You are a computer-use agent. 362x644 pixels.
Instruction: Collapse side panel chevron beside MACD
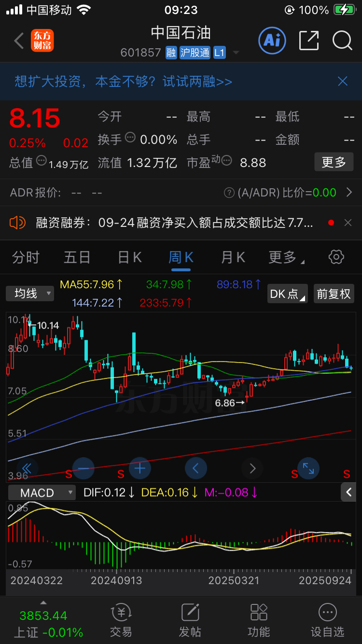click(x=349, y=492)
